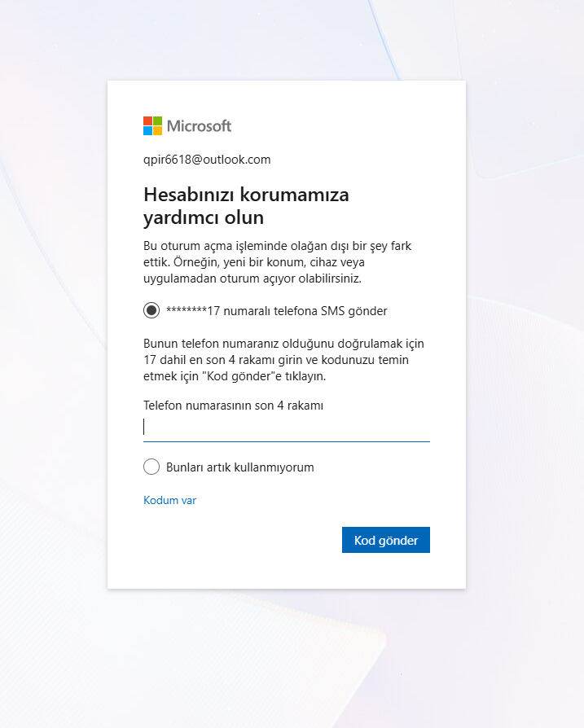This screenshot has width=584, height=728.
Task: Open the 'Kodum var' link
Action: point(170,500)
